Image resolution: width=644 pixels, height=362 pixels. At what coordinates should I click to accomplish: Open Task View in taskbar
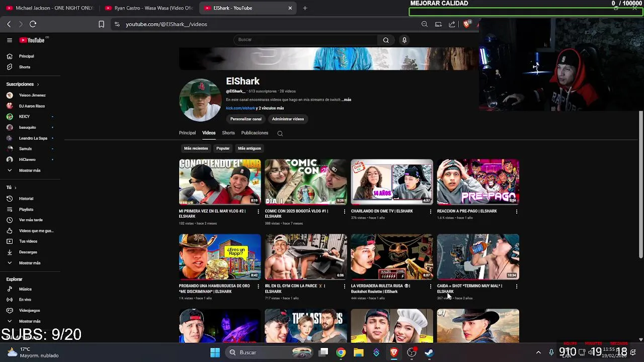pyautogui.click(x=324, y=352)
